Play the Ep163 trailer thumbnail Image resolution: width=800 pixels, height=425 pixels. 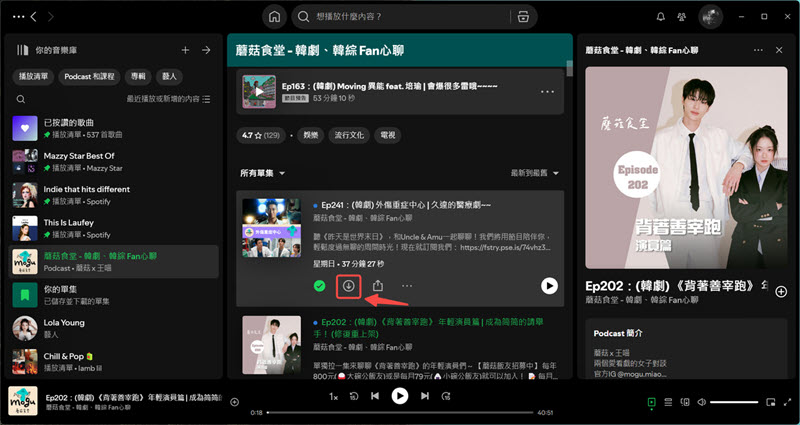click(259, 92)
